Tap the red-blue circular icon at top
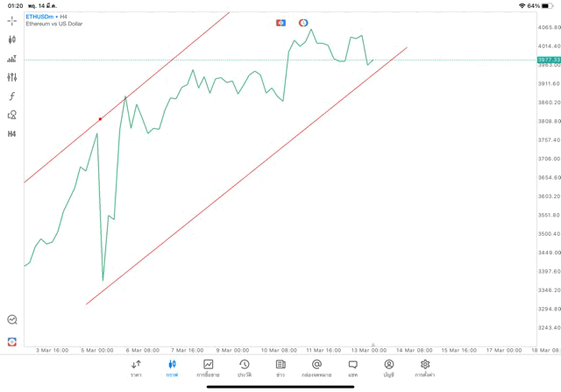 tap(303, 23)
